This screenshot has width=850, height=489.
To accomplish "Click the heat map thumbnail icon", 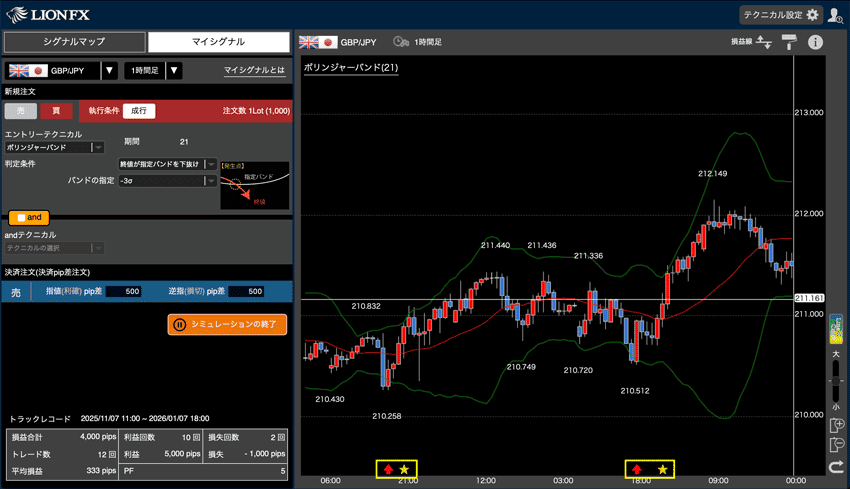I will click(836, 329).
